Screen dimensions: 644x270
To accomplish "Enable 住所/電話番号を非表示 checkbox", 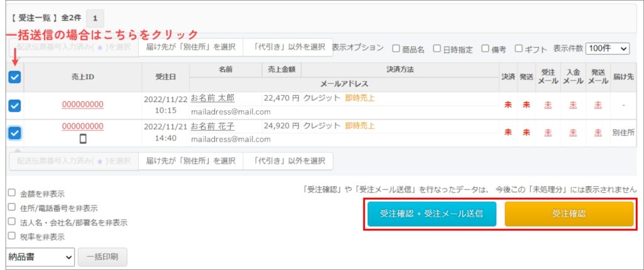I will coord(11,207).
